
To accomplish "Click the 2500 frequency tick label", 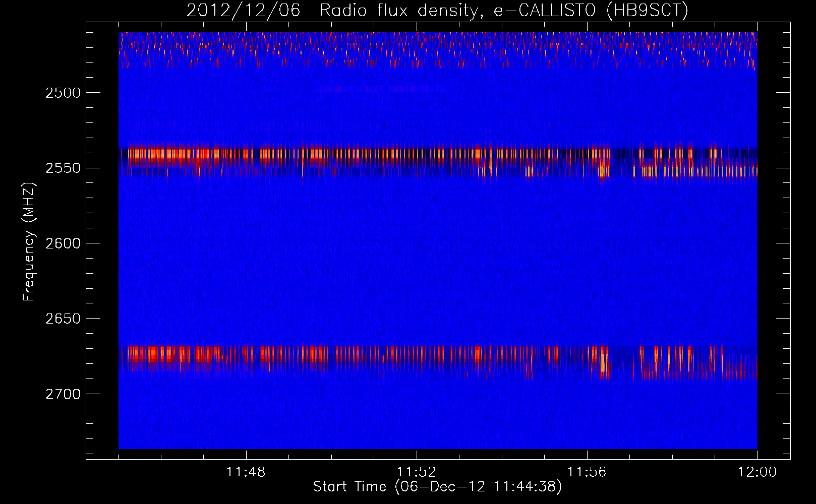I will 63,93.
